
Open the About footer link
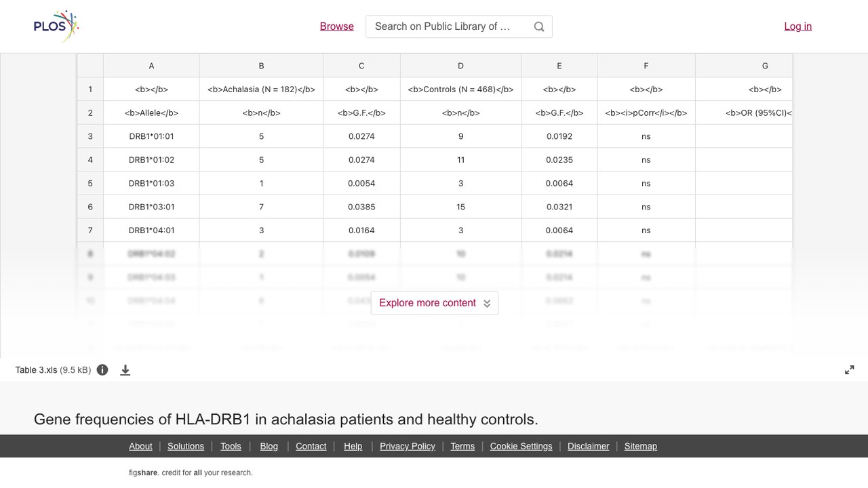tap(140, 446)
